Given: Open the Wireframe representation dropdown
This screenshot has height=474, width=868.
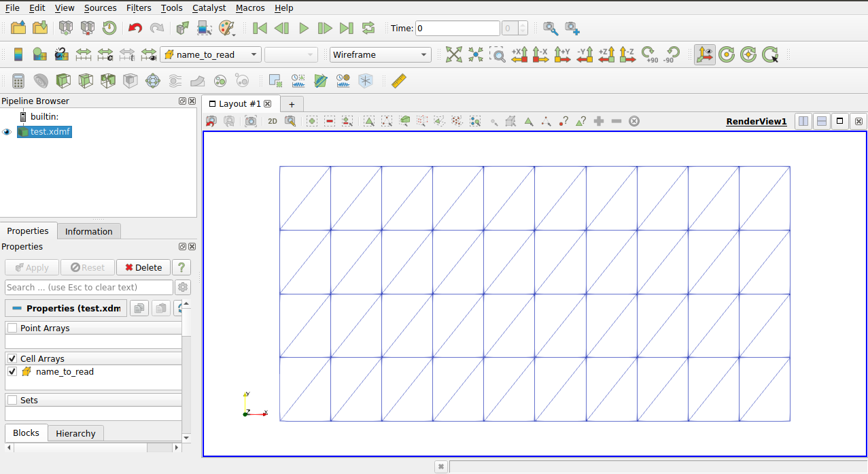Looking at the screenshot, I should coord(381,54).
